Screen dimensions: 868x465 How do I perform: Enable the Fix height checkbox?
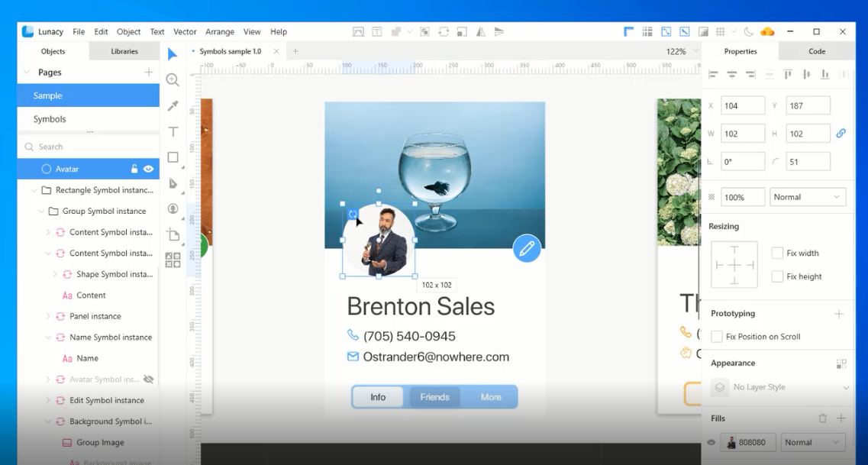(x=777, y=276)
